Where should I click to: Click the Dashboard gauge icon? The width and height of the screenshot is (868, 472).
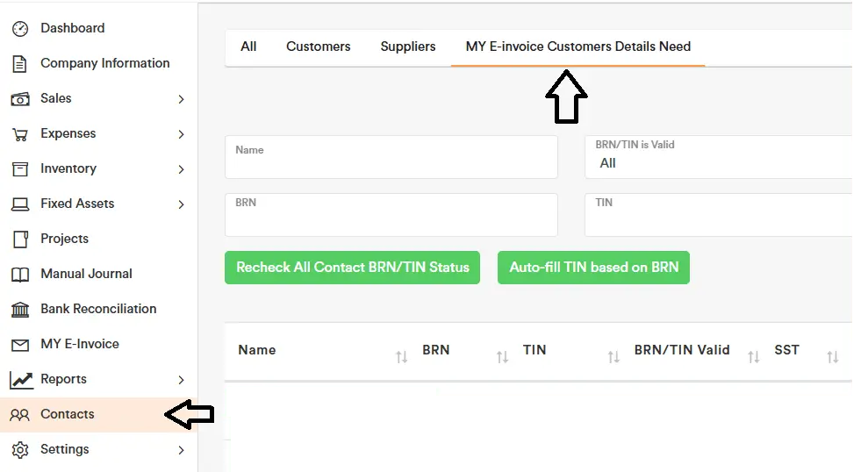click(x=19, y=29)
